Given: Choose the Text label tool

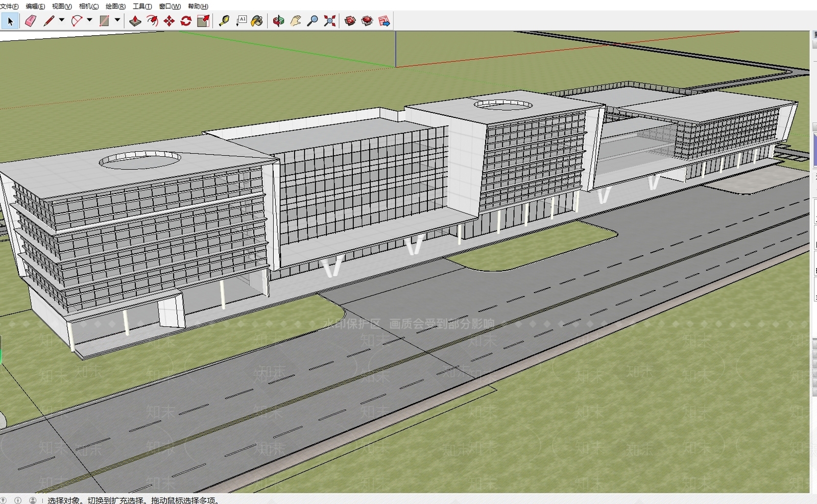Looking at the screenshot, I should [241, 21].
